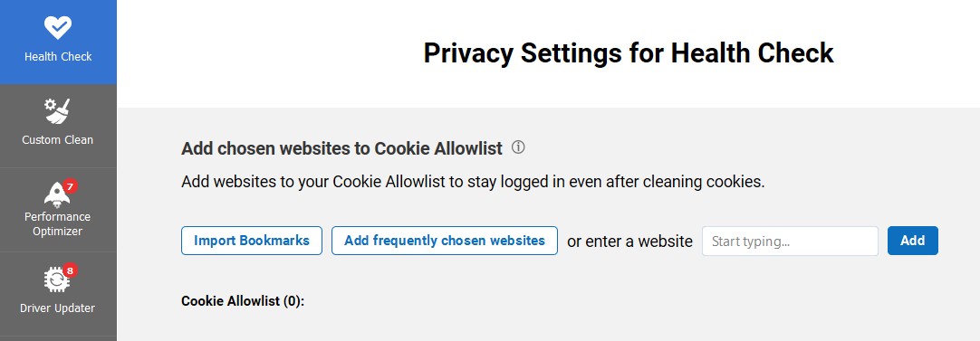Click the stay logged in description text
The width and height of the screenshot is (980, 341).
coord(473,183)
